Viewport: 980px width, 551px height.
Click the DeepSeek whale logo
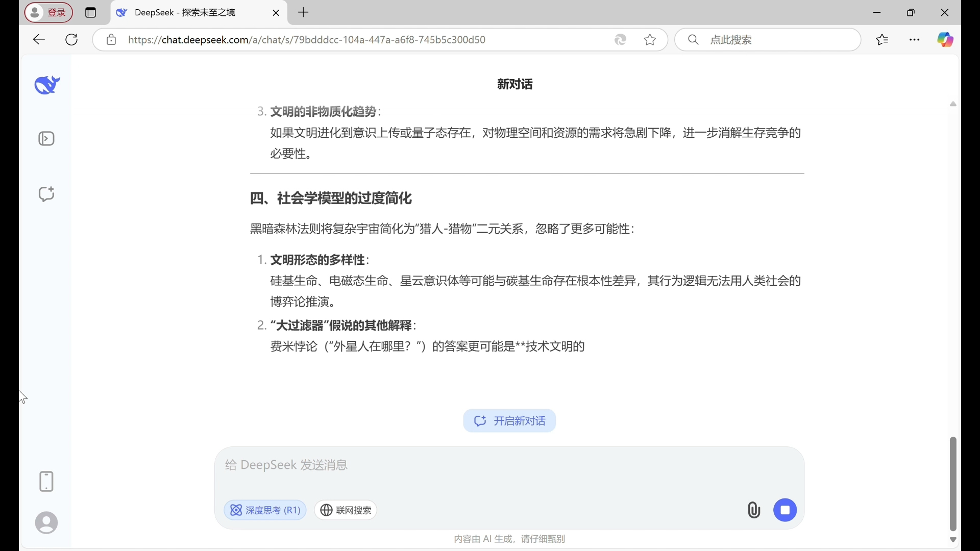tap(46, 85)
